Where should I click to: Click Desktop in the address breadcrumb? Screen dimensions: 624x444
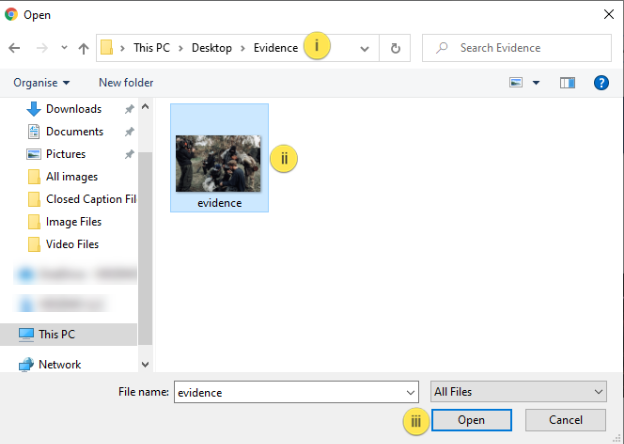point(212,48)
